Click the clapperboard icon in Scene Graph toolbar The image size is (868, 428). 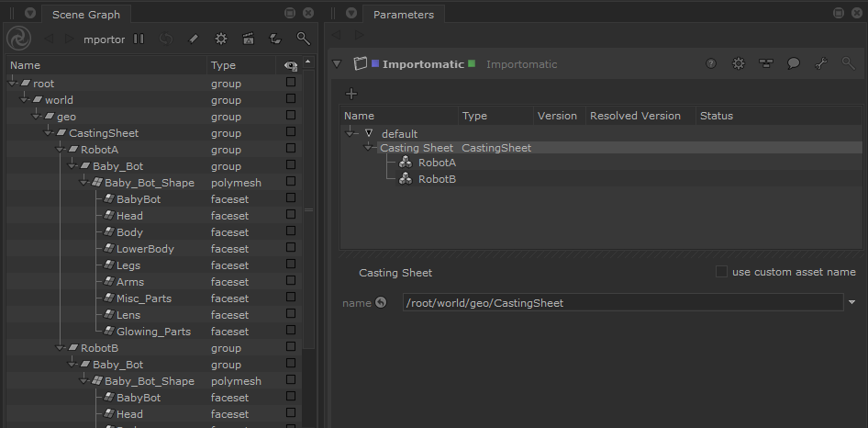(x=249, y=39)
